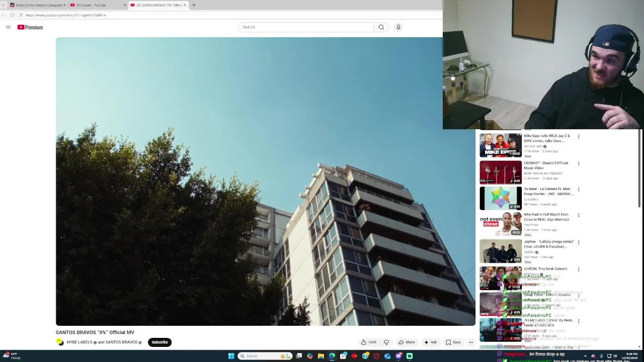This screenshot has width=644, height=362.
Task: Dislike the video
Action: [386, 342]
